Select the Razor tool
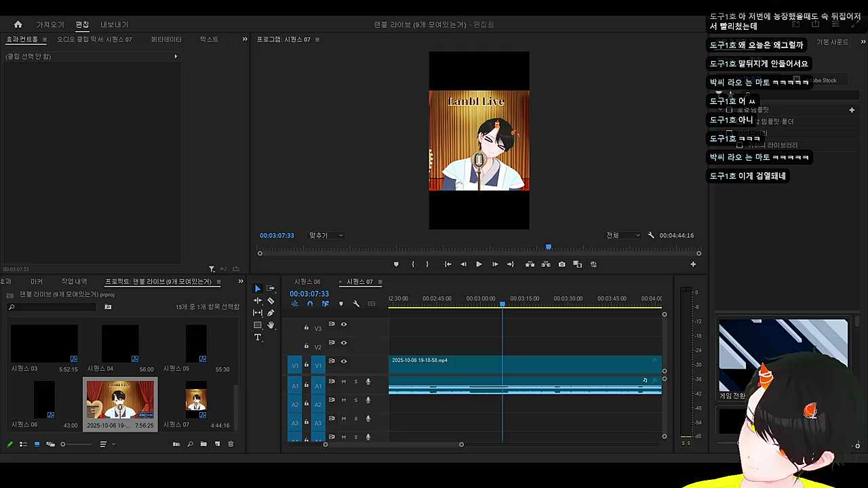The width and height of the screenshot is (868, 488). tap(271, 301)
